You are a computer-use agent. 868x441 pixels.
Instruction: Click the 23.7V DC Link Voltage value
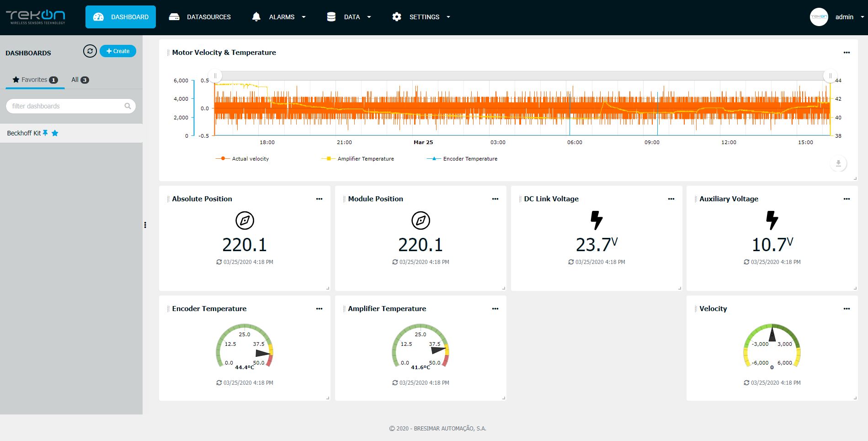596,245
